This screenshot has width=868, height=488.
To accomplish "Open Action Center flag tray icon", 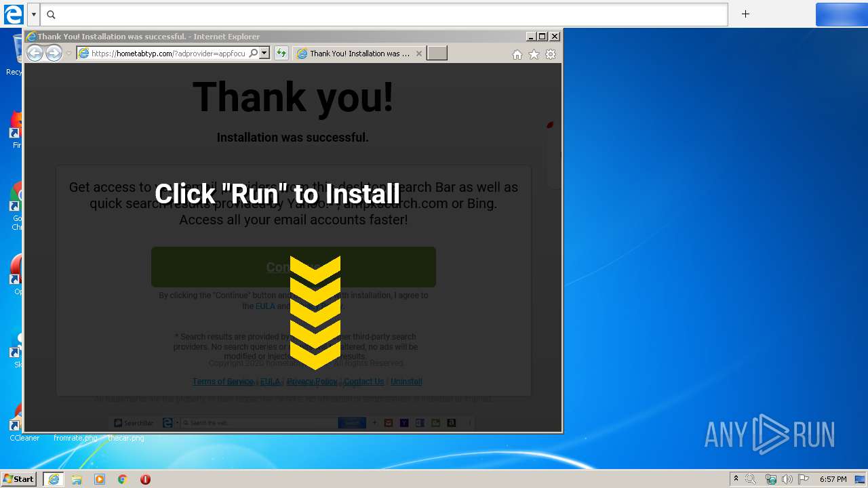I will [804, 479].
